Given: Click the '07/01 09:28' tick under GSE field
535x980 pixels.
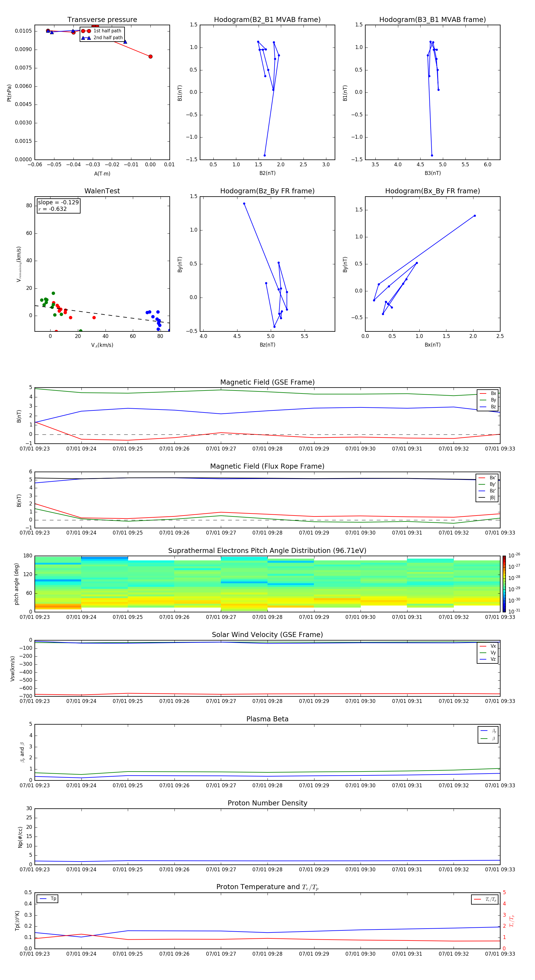Looking at the screenshot, I should [267, 449].
